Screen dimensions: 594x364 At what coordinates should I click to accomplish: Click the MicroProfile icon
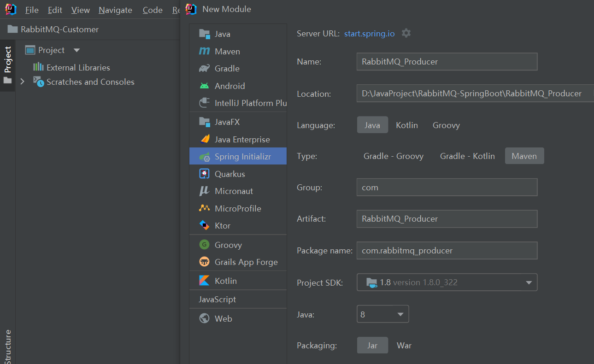point(204,208)
